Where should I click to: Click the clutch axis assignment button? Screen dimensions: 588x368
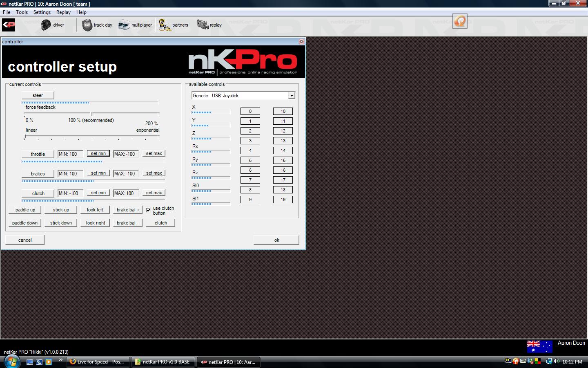coord(38,193)
